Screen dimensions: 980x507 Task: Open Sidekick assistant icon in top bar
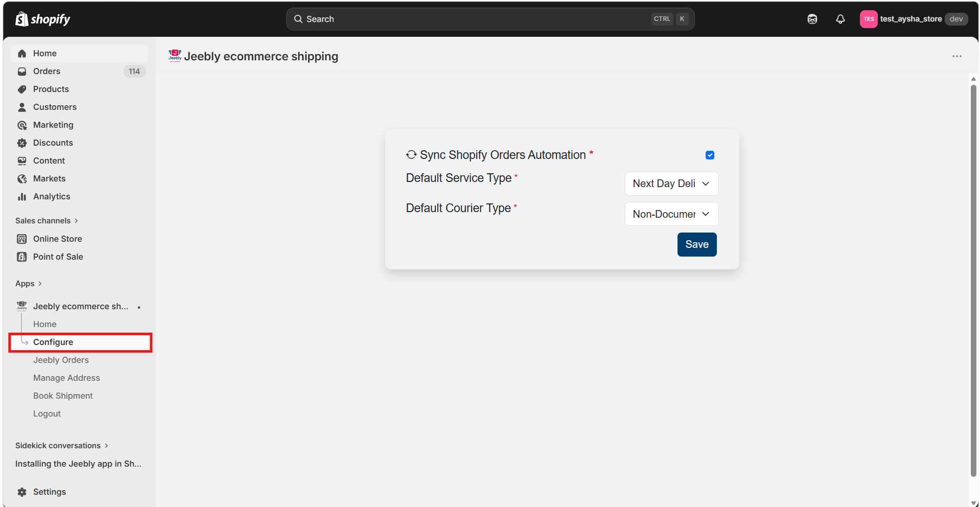812,19
